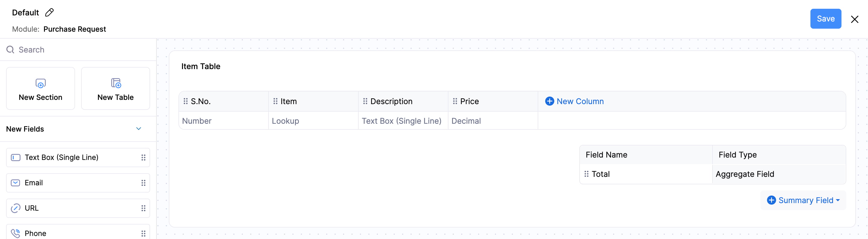Click the Text Box (Single Line) field icon
Screen dimensions: 868x239
pos(15,157)
